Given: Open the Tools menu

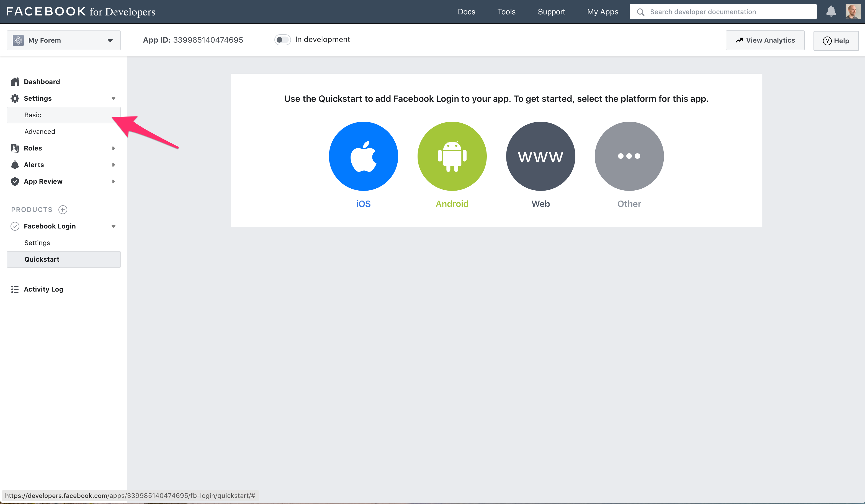Looking at the screenshot, I should (506, 12).
